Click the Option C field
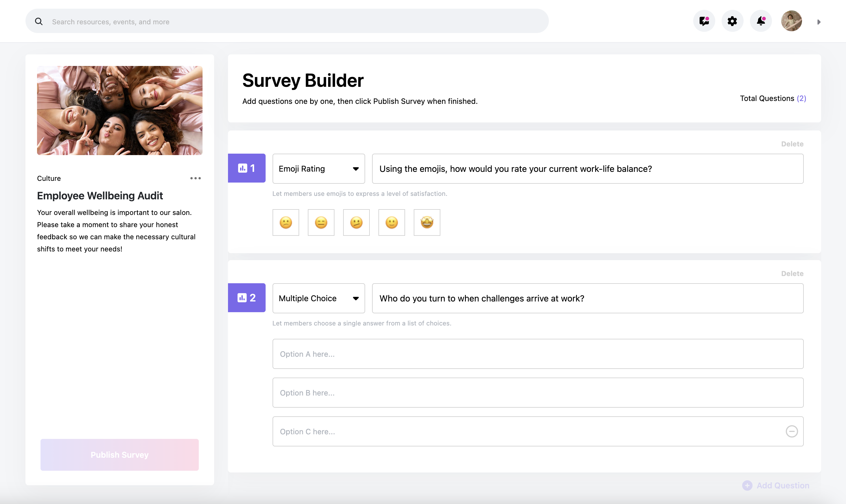Image resolution: width=846 pixels, height=504 pixels. pos(538,431)
